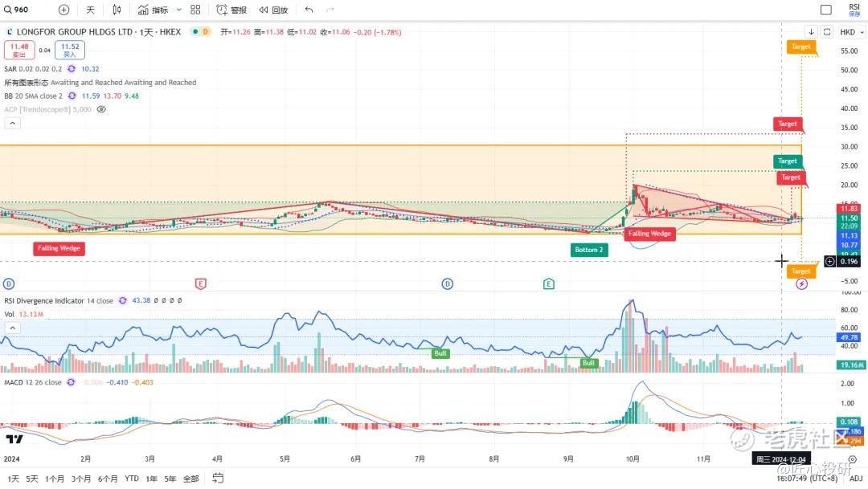
Task: Click the TradingView logo
Action: [x=14, y=439]
